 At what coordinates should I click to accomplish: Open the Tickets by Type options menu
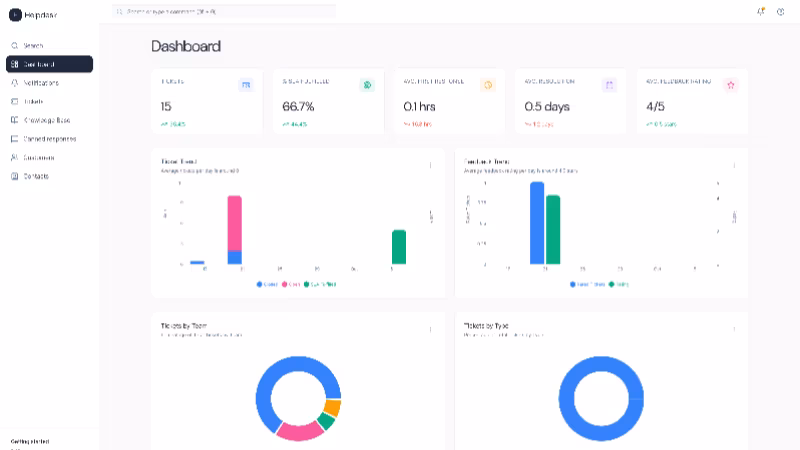pyautogui.click(x=734, y=330)
